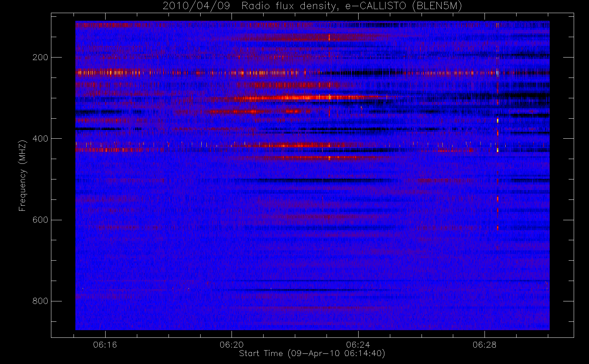The width and height of the screenshot is (589, 364).
Task: Click the 'Frequency (MHZ)' axis label
Action: (x=22, y=175)
